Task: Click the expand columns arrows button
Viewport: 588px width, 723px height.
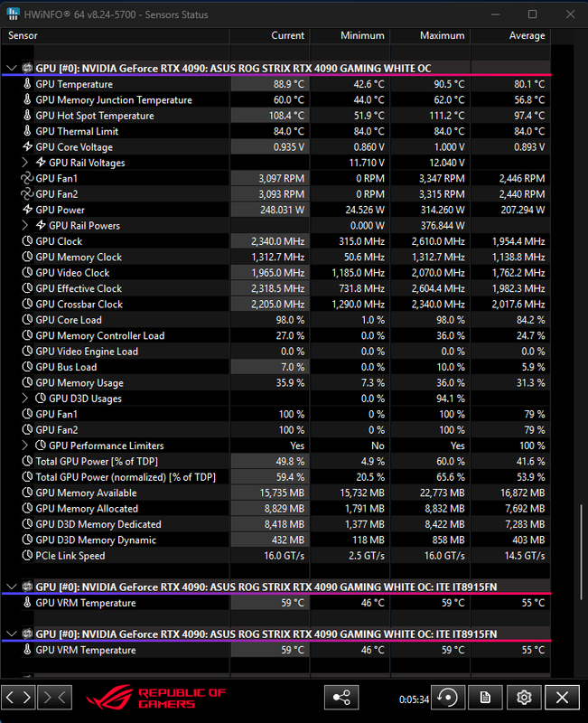Action: point(18,697)
